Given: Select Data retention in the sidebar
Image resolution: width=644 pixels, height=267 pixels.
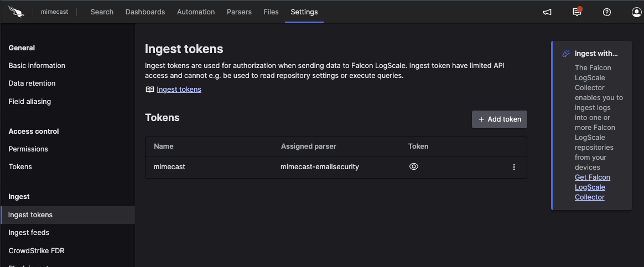Looking at the screenshot, I should 32,83.
